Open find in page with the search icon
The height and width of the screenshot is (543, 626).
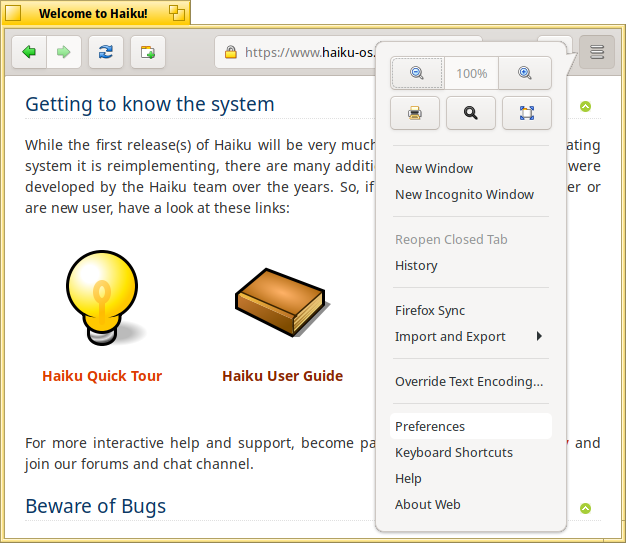pos(471,113)
